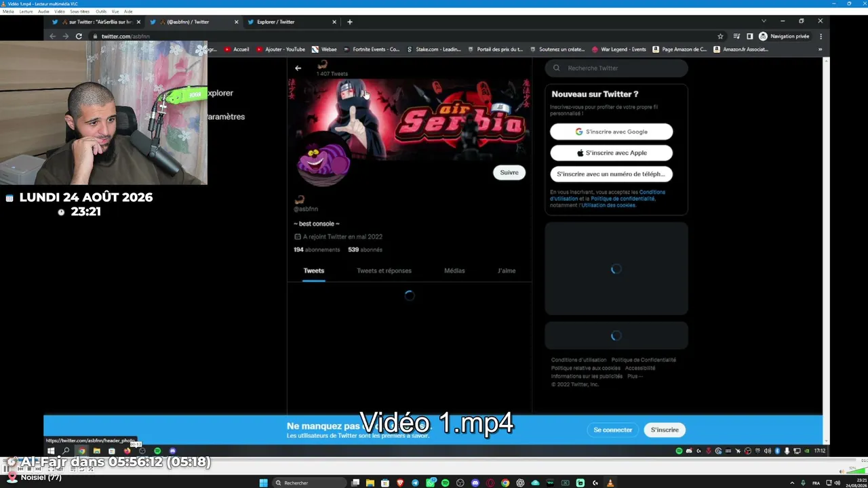Open the Navigation privée profile button
Image resolution: width=868 pixels, height=488 pixels.
pyautogui.click(x=784, y=36)
